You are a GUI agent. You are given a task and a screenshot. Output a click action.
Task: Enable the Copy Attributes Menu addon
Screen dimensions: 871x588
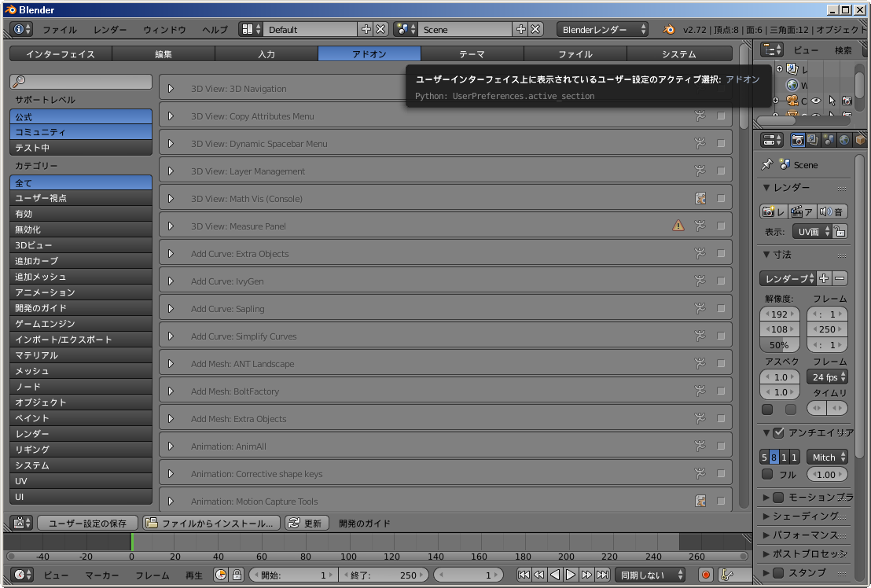tap(721, 116)
